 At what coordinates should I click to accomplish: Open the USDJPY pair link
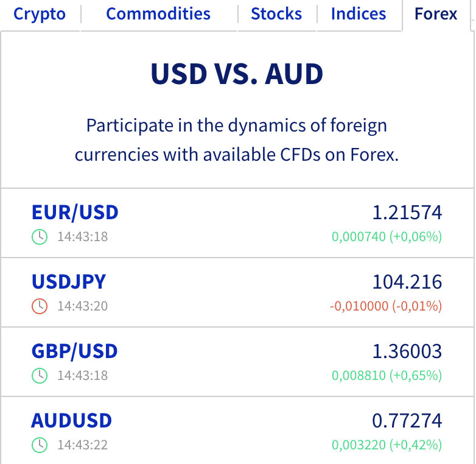pyautogui.click(x=69, y=281)
